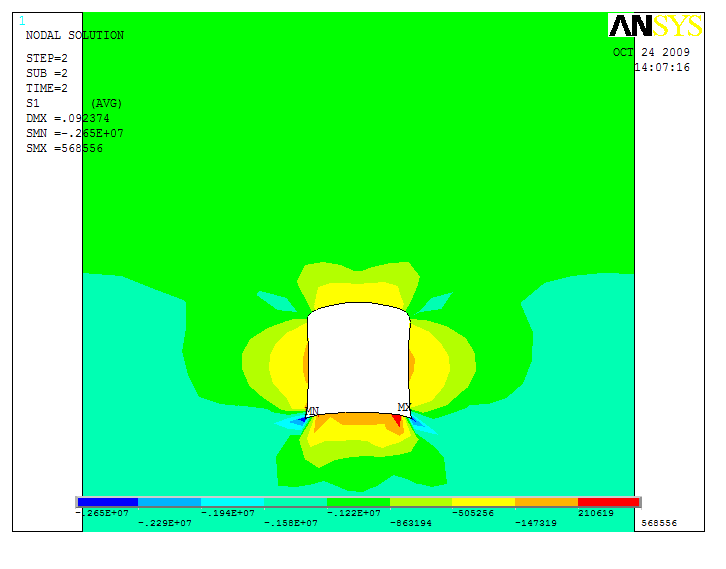The height and width of the screenshot is (569, 726).
Task: Click the STEP=2 label
Action: [46, 58]
